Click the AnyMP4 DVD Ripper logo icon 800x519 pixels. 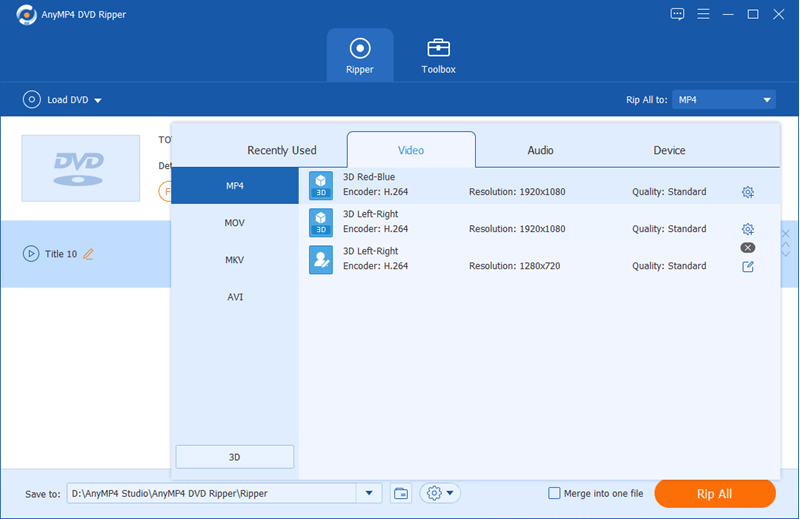pyautogui.click(x=26, y=14)
